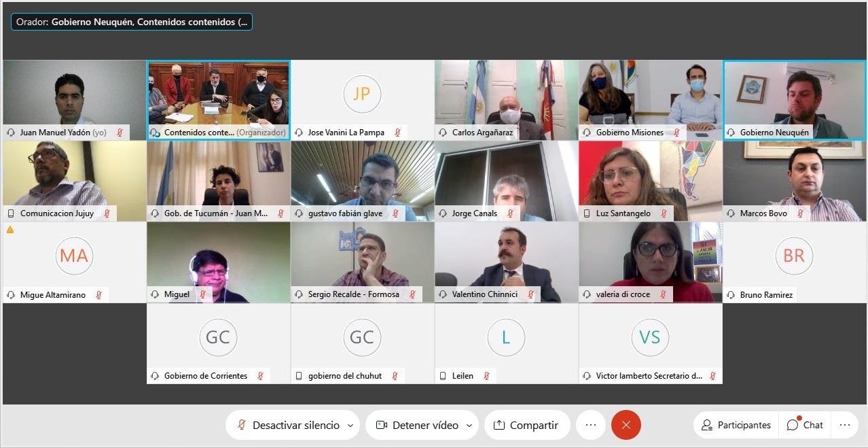Click muted mic icon next to Juan Manuel Yadón

coord(120,133)
